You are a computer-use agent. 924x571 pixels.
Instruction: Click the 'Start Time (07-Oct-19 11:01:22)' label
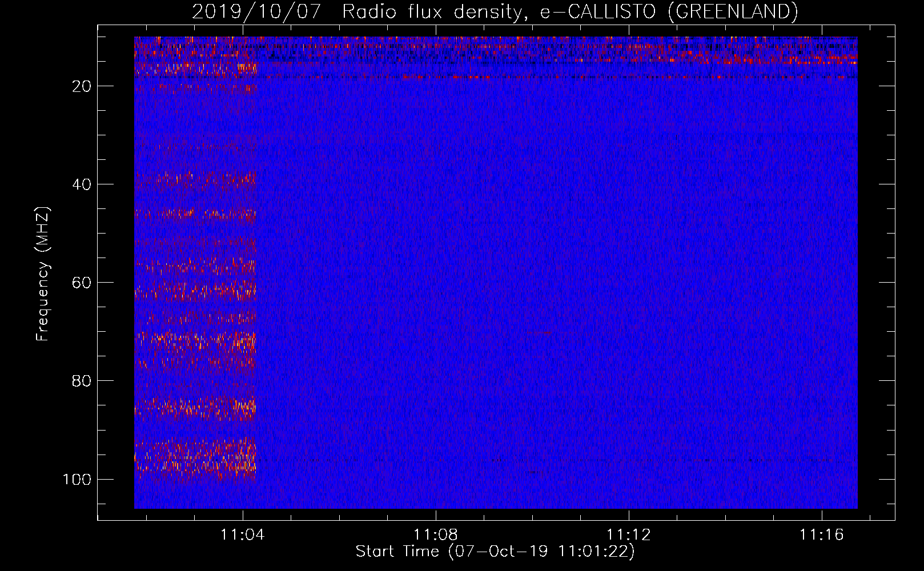[x=495, y=552]
